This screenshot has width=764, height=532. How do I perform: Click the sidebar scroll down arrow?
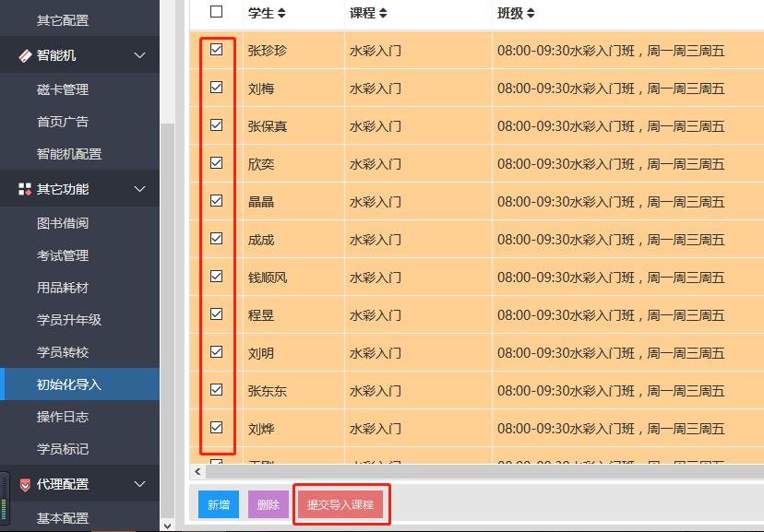coord(167,524)
